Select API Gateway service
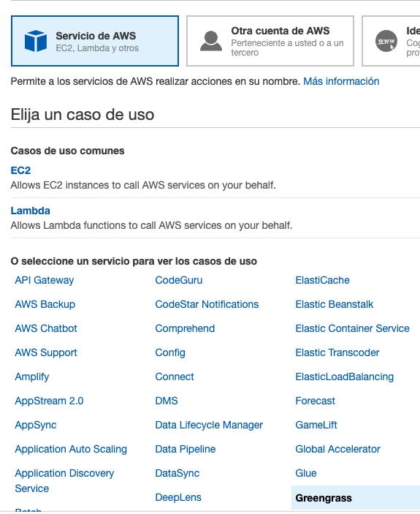Screen dimensions: 420x514 45,280
